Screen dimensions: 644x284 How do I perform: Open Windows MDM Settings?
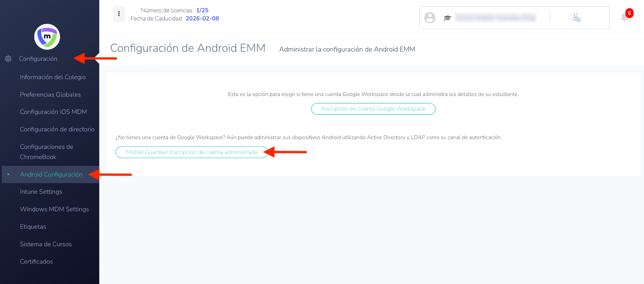[54, 209]
